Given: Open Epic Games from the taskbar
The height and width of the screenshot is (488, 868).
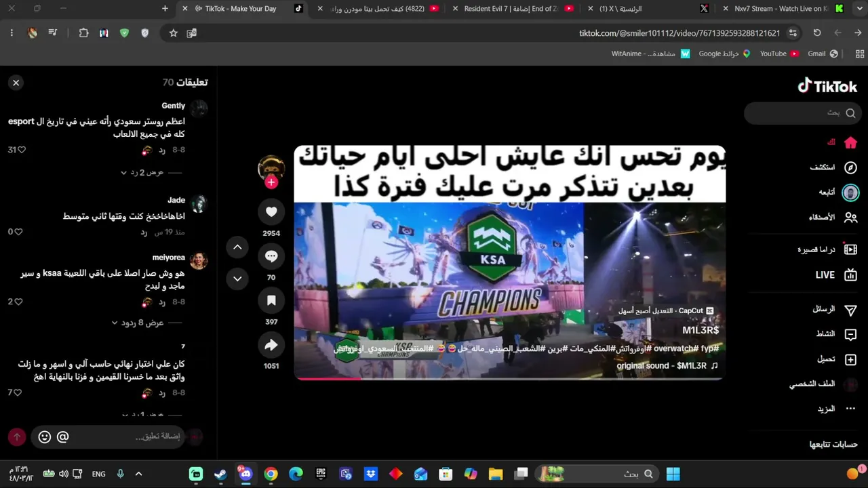Looking at the screenshot, I should point(321,474).
